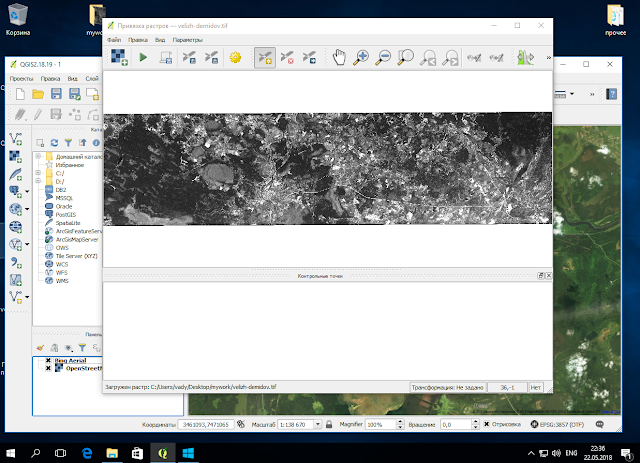Screen dimensions: 640x463
Task: Open Масштаб scale dropdown
Action: [x=318, y=424]
